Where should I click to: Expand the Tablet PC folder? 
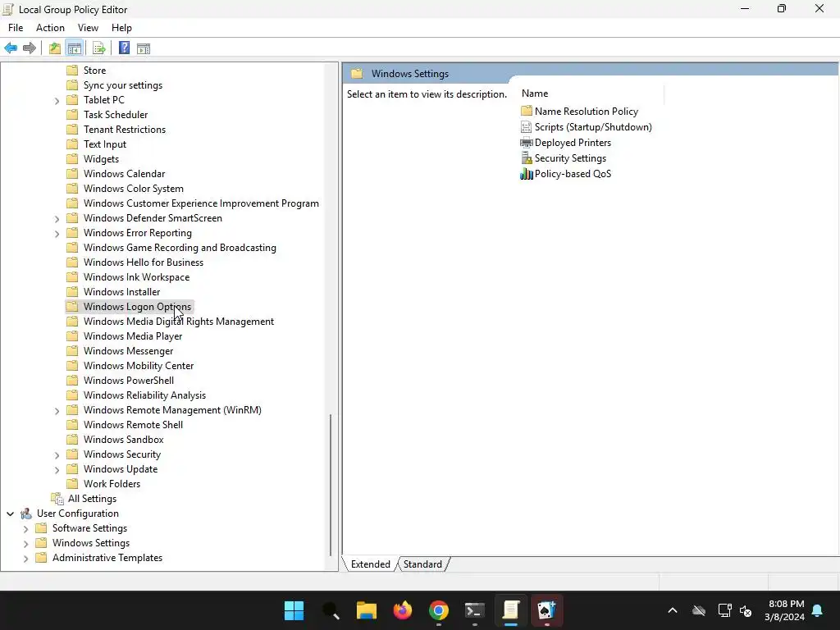(x=57, y=100)
